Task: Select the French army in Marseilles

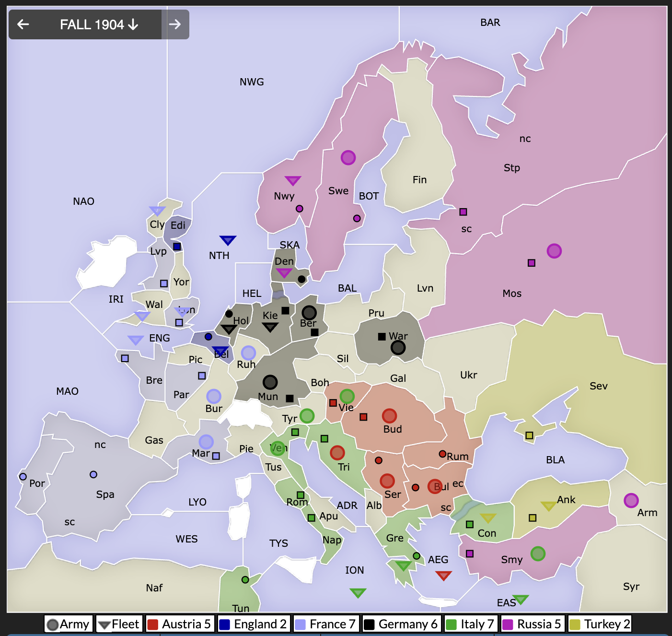Action: 206,442
